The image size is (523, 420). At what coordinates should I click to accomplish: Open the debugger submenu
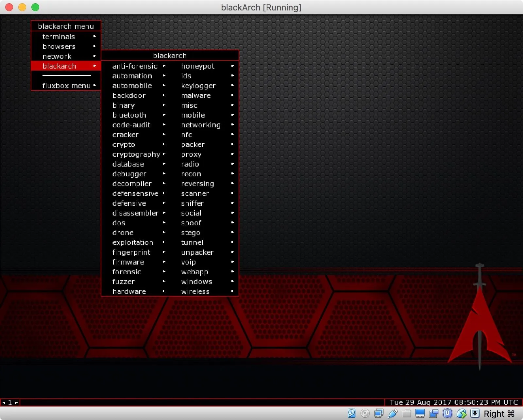tap(136, 174)
